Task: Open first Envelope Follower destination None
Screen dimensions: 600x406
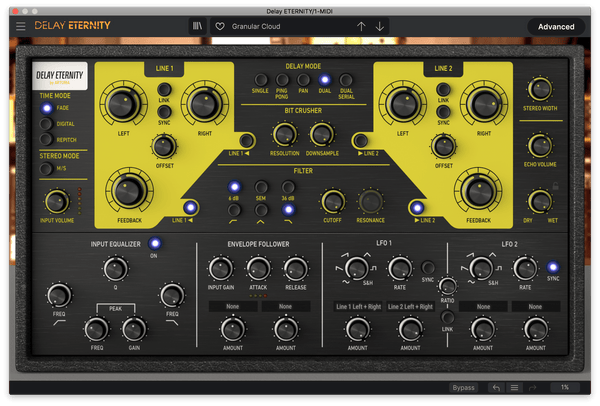Action: pyautogui.click(x=233, y=307)
